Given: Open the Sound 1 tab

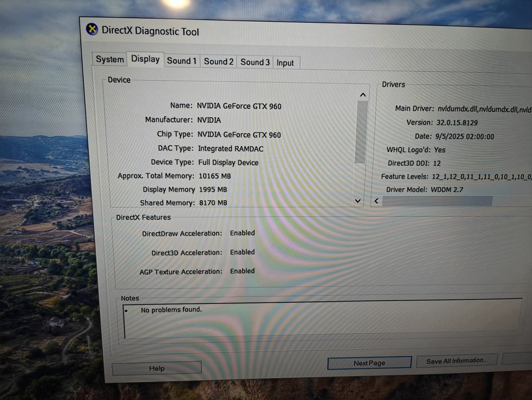Looking at the screenshot, I should tap(181, 61).
